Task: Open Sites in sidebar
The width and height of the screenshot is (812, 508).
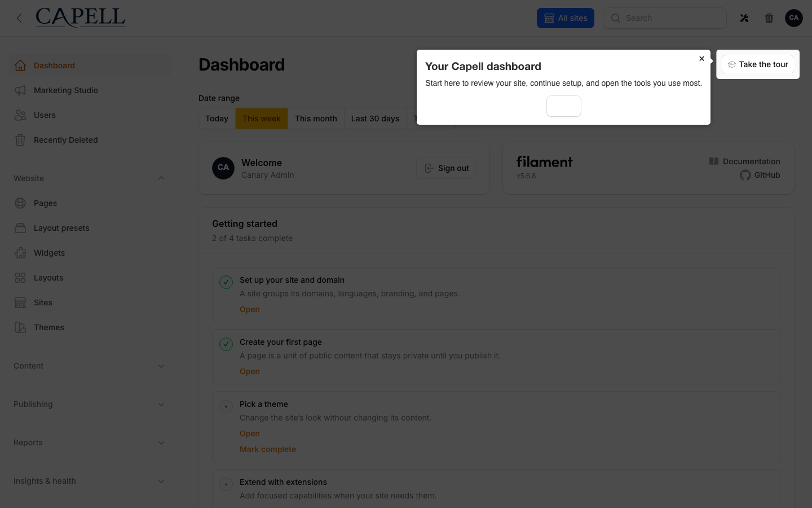Action: pyautogui.click(x=91, y=303)
